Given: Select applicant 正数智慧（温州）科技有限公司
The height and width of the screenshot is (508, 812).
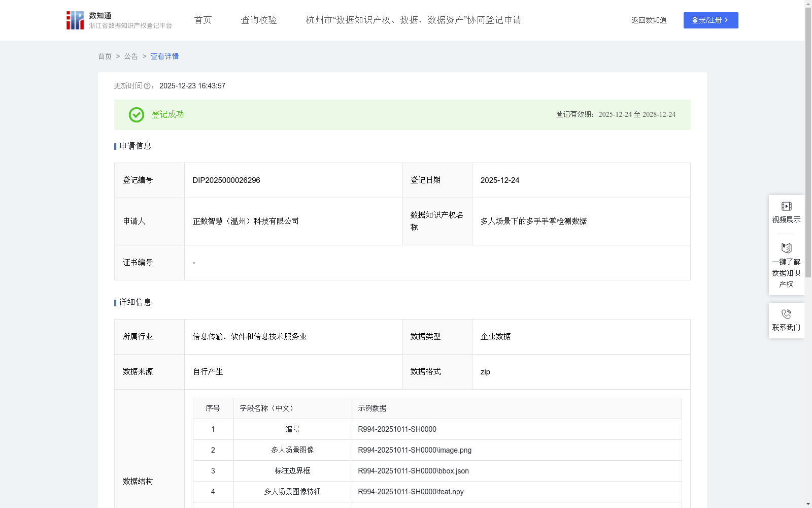Looking at the screenshot, I should coord(246,221).
